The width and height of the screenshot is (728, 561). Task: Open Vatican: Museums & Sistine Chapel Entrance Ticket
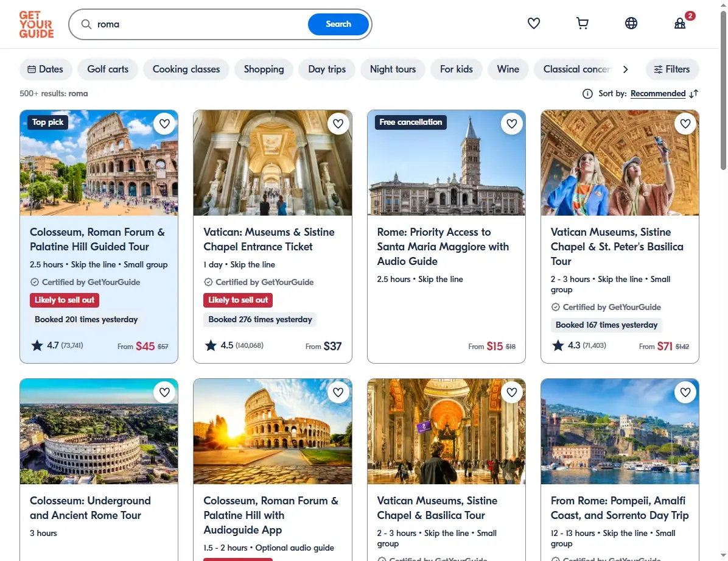tap(269, 239)
